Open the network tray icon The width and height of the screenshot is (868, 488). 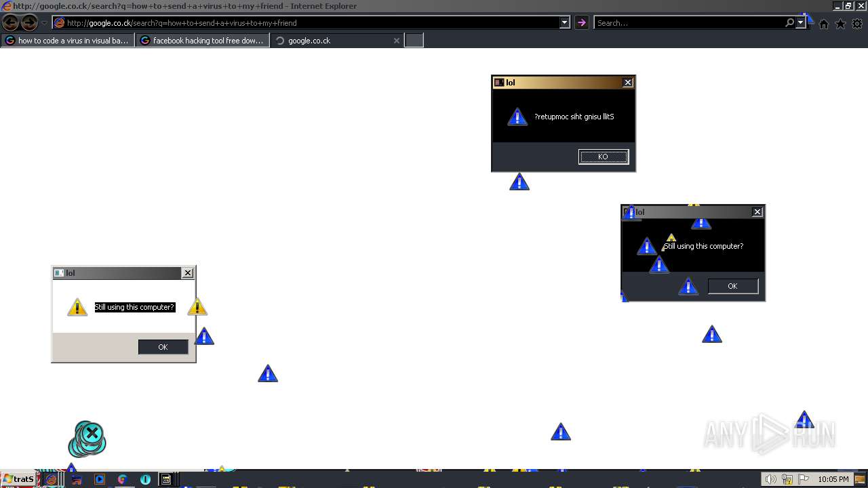tap(787, 479)
